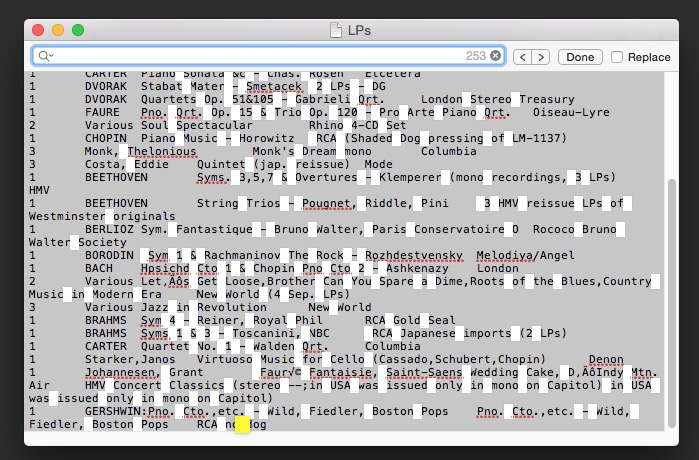
Task: Click the word "Walden" in CARTER Quartet line
Action: click(x=274, y=347)
